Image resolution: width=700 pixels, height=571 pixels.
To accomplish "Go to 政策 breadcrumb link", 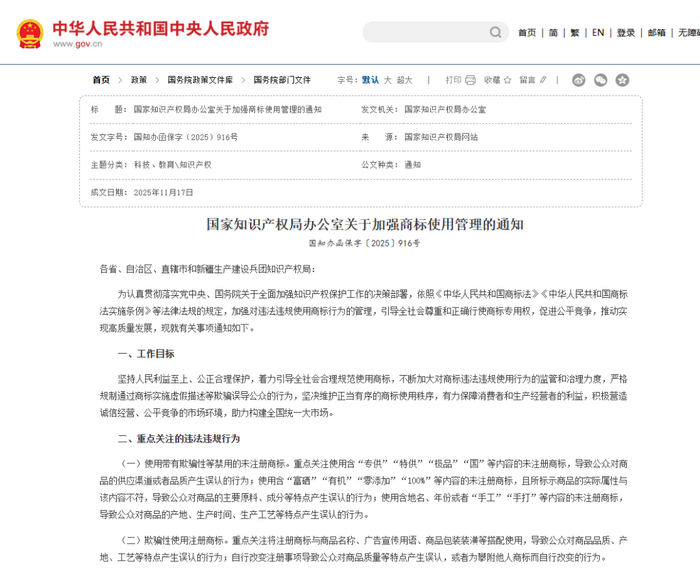I will tap(138, 80).
